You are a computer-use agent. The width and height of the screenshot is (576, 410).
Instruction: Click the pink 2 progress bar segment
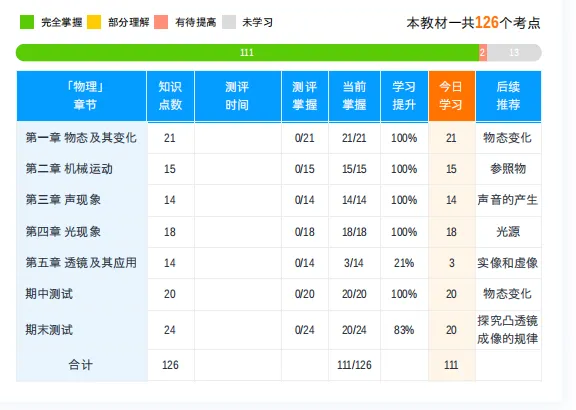483,53
